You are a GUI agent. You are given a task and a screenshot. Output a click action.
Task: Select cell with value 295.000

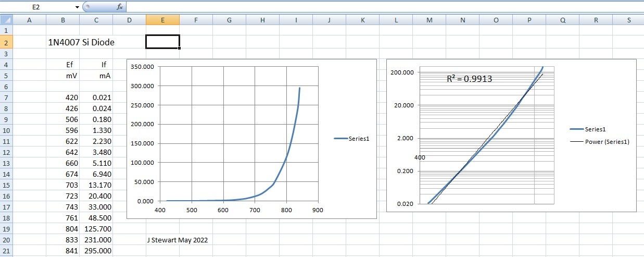96,251
